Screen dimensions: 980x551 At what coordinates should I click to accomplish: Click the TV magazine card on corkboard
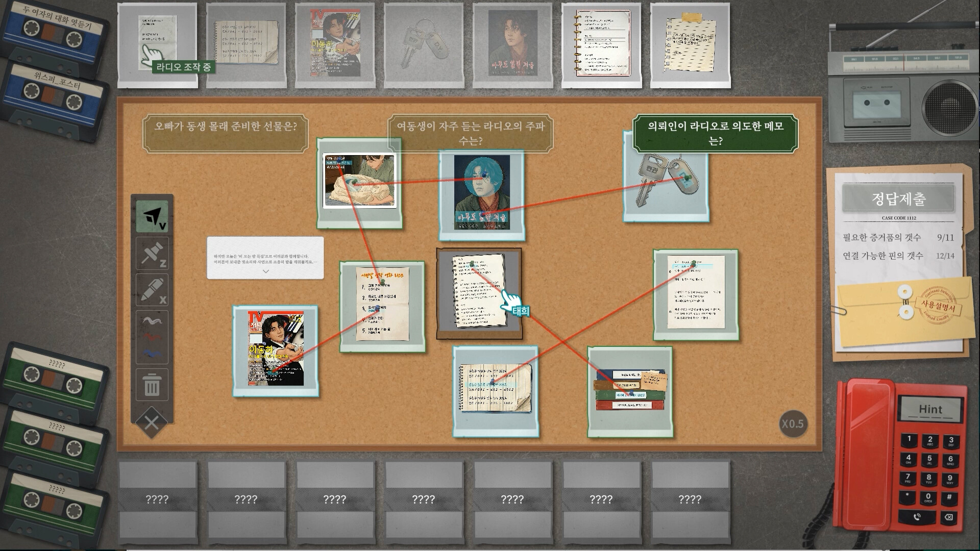(276, 352)
